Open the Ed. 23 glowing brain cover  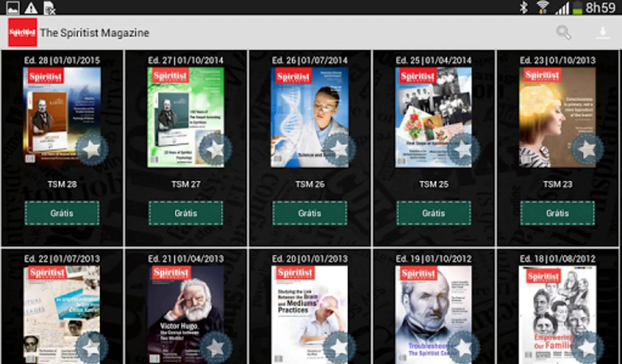click(x=558, y=117)
